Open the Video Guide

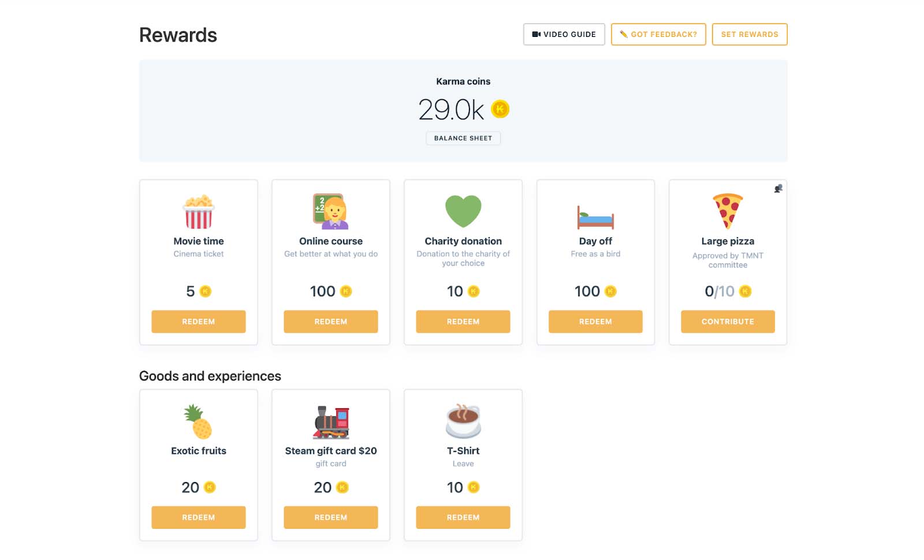(564, 34)
